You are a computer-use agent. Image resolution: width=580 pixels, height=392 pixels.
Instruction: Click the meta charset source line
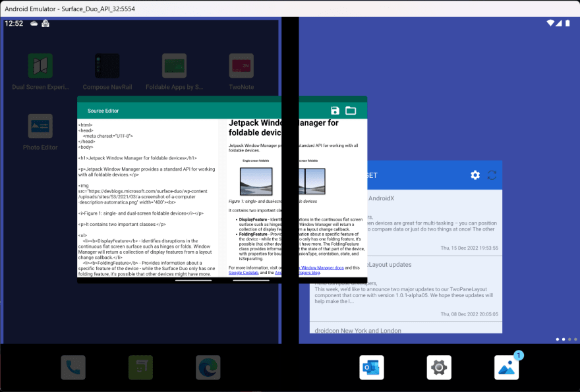click(x=107, y=136)
